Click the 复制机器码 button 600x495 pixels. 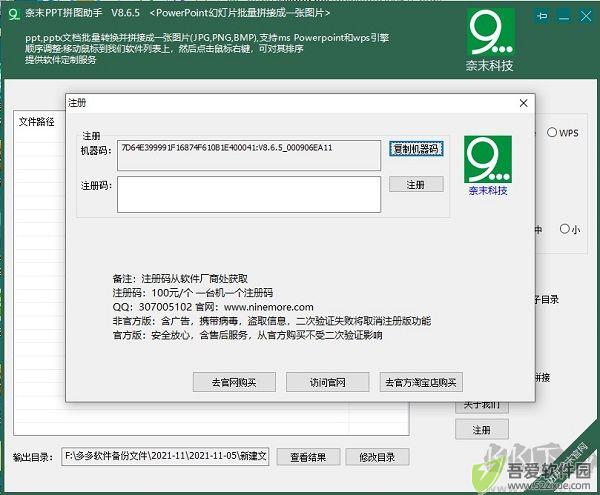[x=416, y=148]
